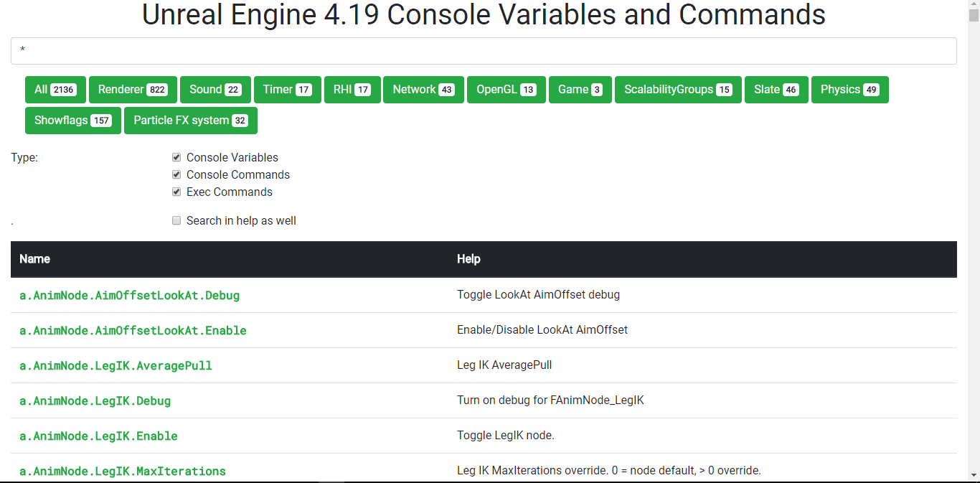
Task: Toggle the Console Commands checkbox
Action: tap(176, 174)
